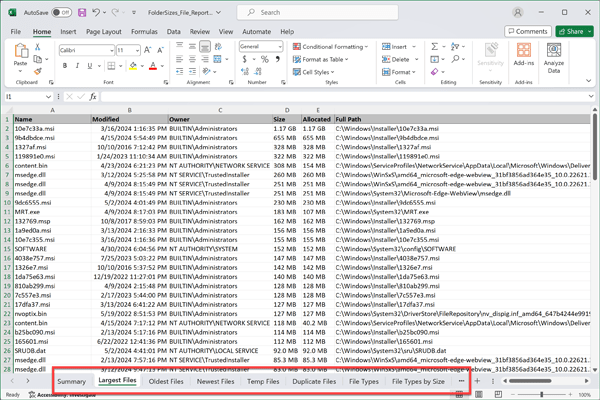Open the Analyze Data tool
Viewport: 600px width, 400px height.
pyautogui.click(x=554, y=56)
